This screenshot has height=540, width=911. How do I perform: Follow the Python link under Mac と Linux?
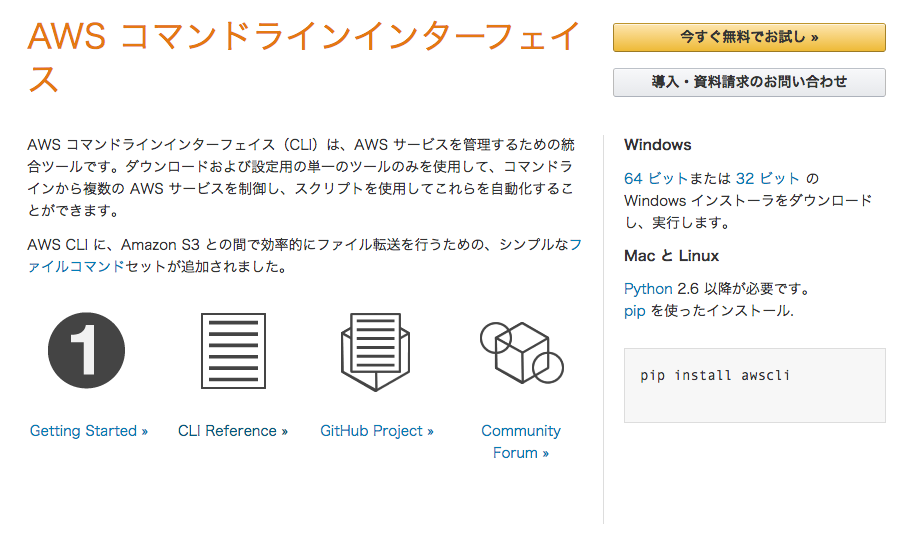pyautogui.click(x=648, y=289)
